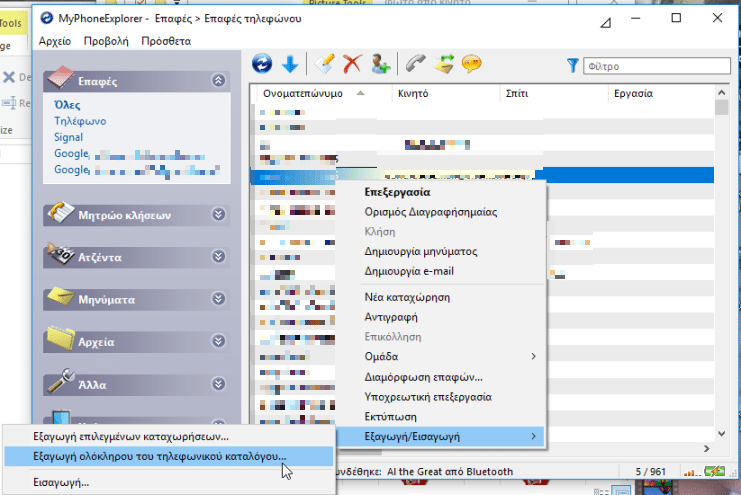This screenshot has width=741, height=495.
Task: Sort by Εργασία column header
Action: (662, 93)
